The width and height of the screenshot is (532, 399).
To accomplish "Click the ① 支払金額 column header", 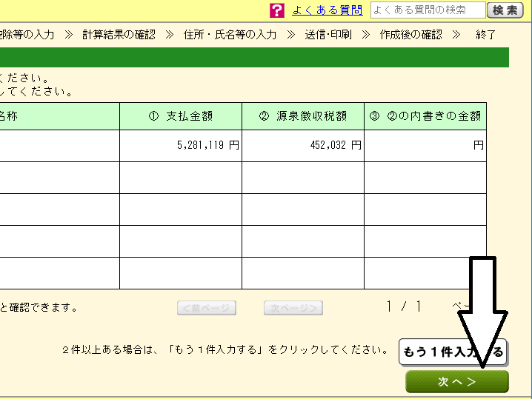I will [x=181, y=116].
